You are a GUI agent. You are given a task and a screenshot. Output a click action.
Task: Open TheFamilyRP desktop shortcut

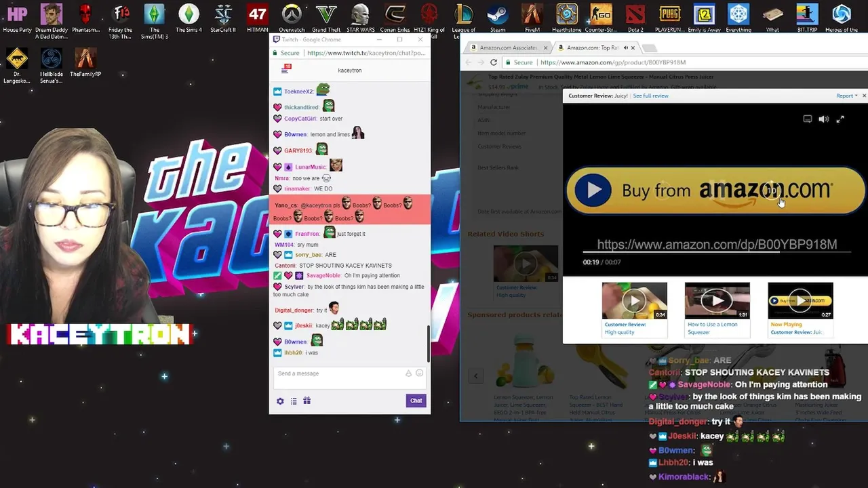click(x=85, y=62)
